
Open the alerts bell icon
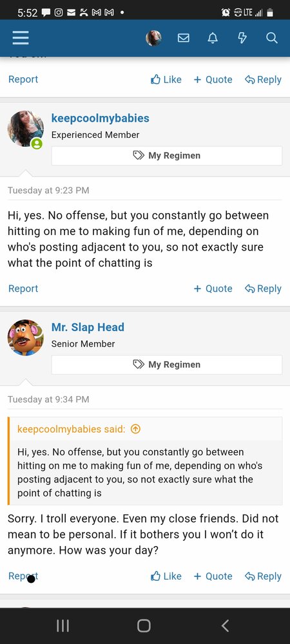(x=213, y=38)
